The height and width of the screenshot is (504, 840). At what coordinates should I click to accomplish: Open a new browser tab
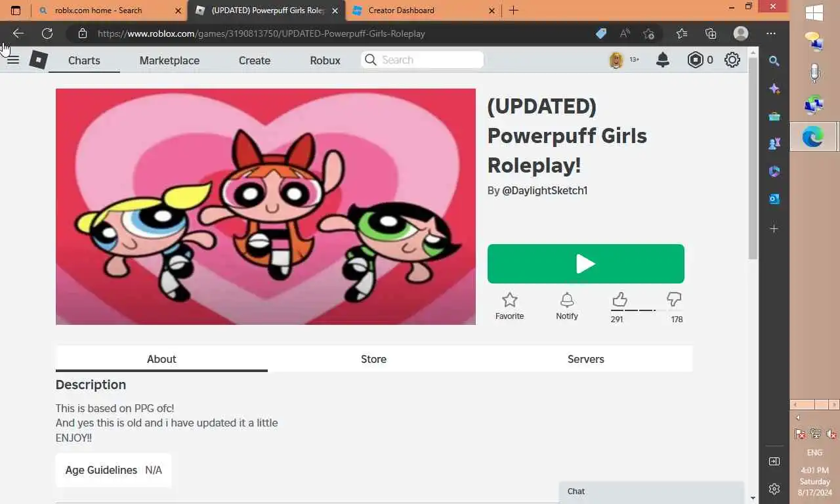pos(514,10)
